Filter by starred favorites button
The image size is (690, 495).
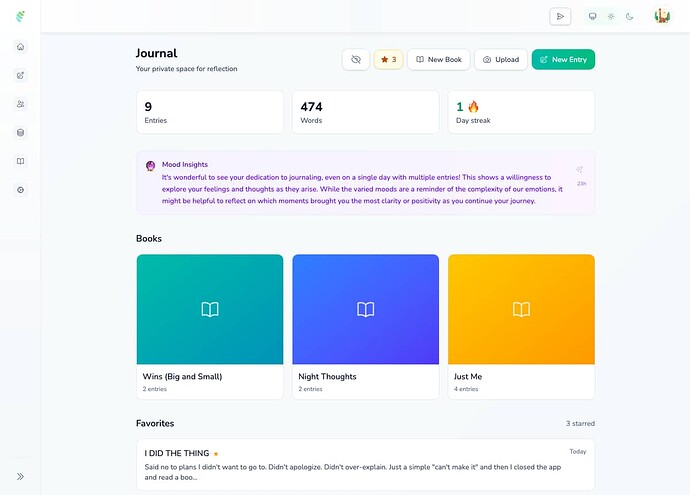388,60
